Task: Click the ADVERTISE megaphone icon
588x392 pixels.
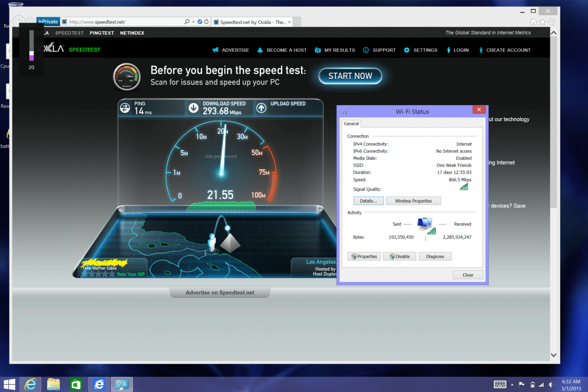Action: [x=215, y=50]
